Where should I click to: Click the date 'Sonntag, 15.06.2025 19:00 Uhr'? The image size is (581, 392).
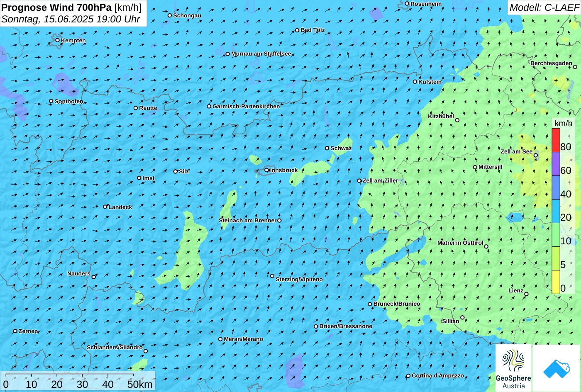coord(71,19)
